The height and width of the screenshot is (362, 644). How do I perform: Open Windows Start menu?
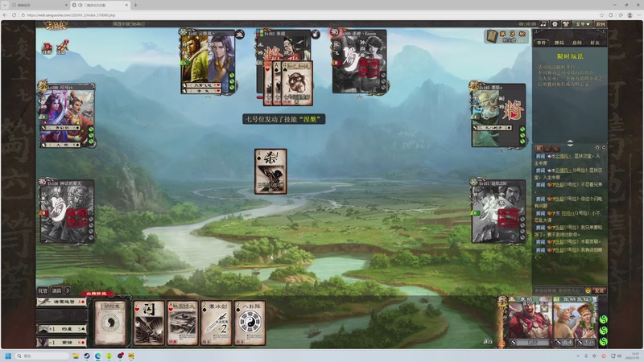click(x=7, y=356)
